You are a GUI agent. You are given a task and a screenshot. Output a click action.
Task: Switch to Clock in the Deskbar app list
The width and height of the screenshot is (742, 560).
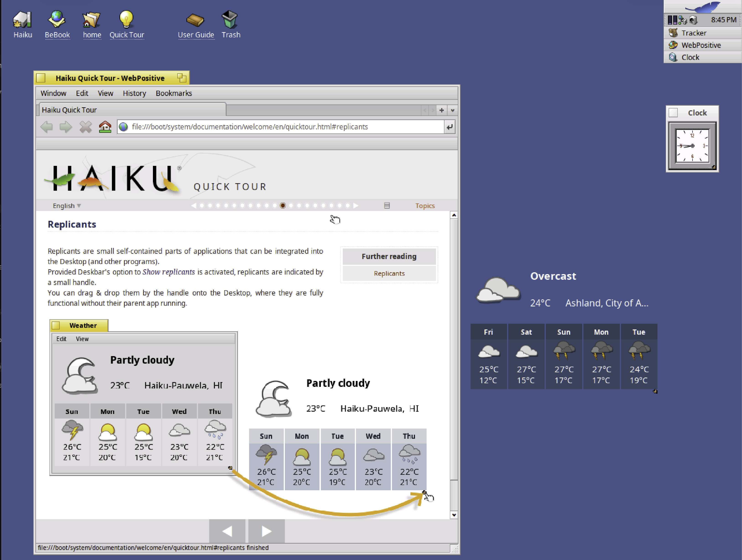(x=702, y=57)
